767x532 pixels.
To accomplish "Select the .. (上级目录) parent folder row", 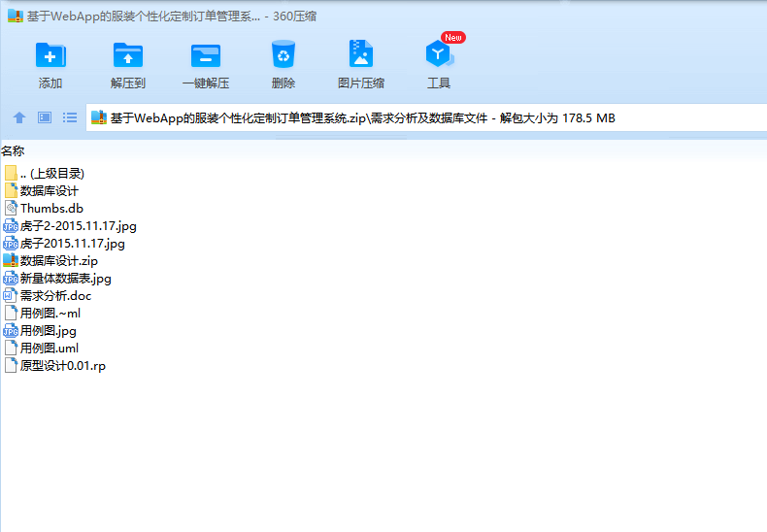I will point(45,173).
